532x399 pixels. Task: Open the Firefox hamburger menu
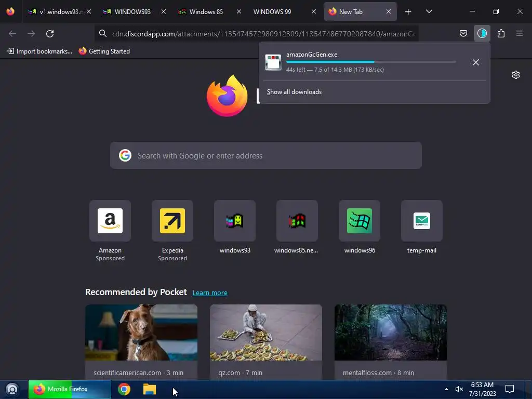[520, 33]
